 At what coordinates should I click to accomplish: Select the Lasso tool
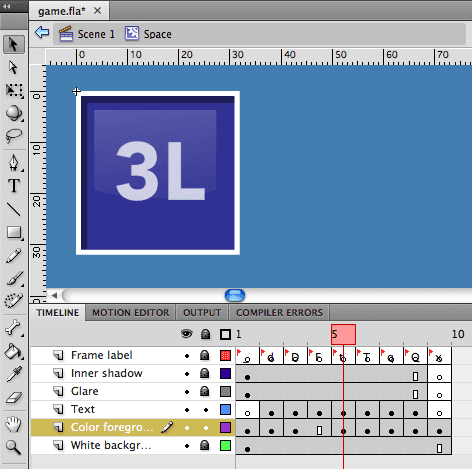(x=14, y=136)
